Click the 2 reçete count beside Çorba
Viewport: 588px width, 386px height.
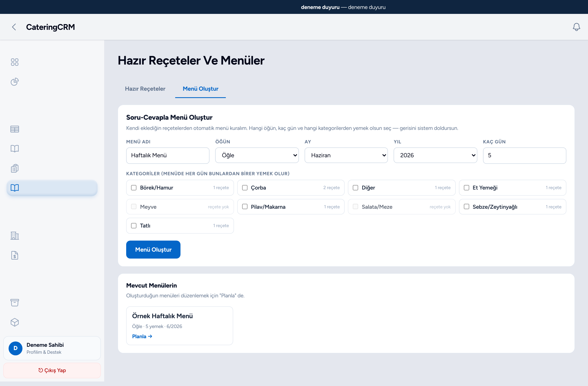332,187
